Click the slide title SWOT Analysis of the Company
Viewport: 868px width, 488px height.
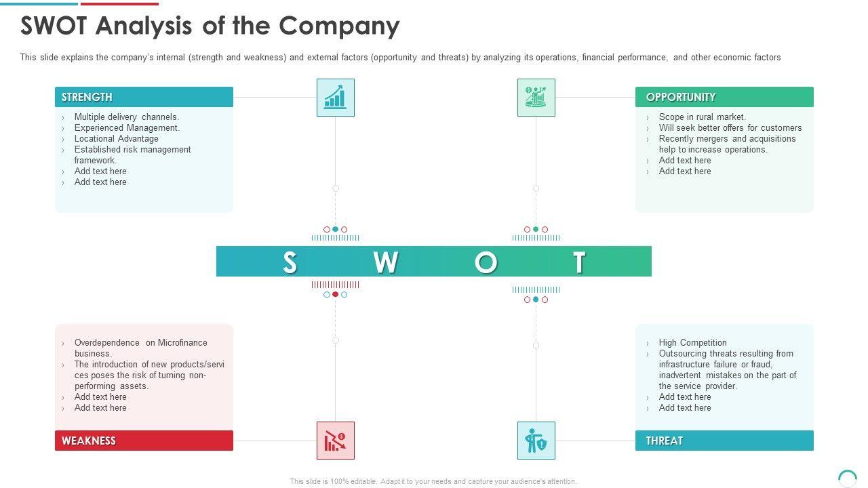click(210, 26)
